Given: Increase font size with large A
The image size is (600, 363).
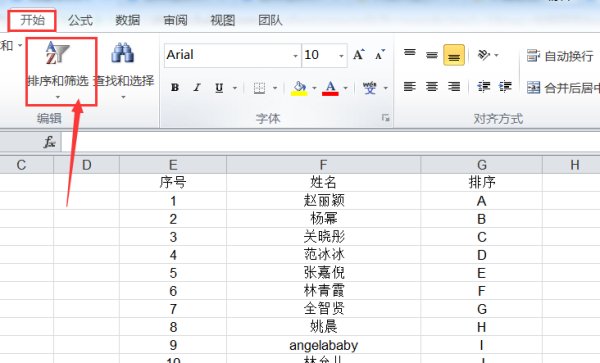Looking at the screenshot, I should tap(359, 55).
